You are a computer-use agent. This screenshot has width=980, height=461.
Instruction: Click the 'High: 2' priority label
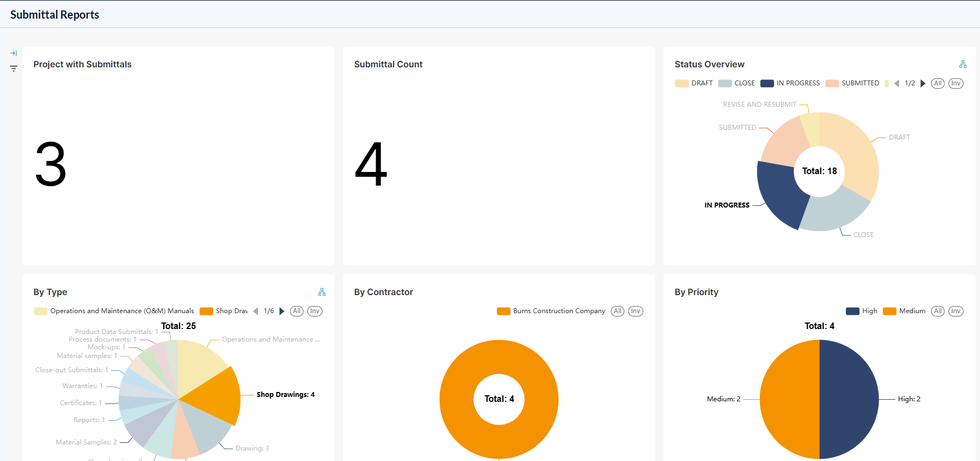909,399
